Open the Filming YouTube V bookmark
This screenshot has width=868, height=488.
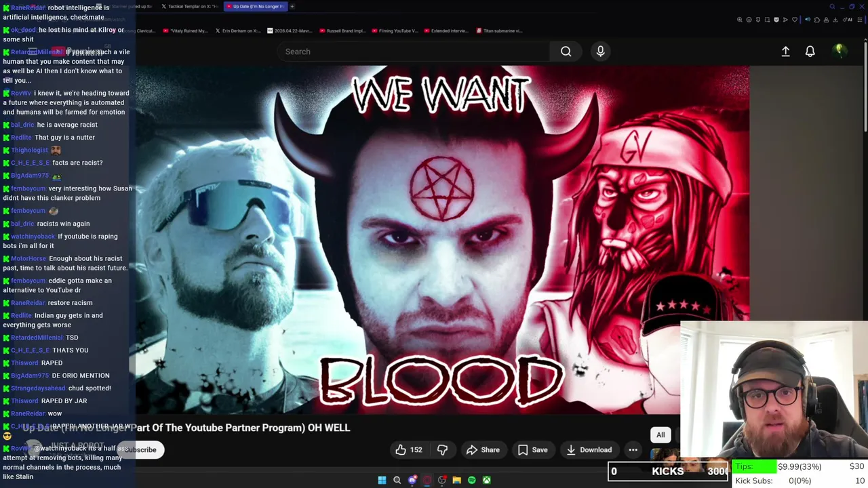(x=395, y=30)
